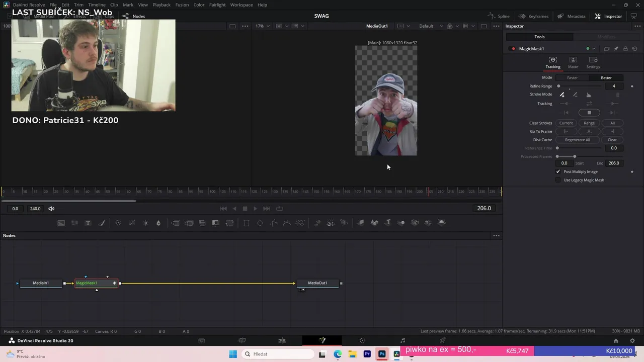
Task: Open the Cut page
Action: (242, 340)
